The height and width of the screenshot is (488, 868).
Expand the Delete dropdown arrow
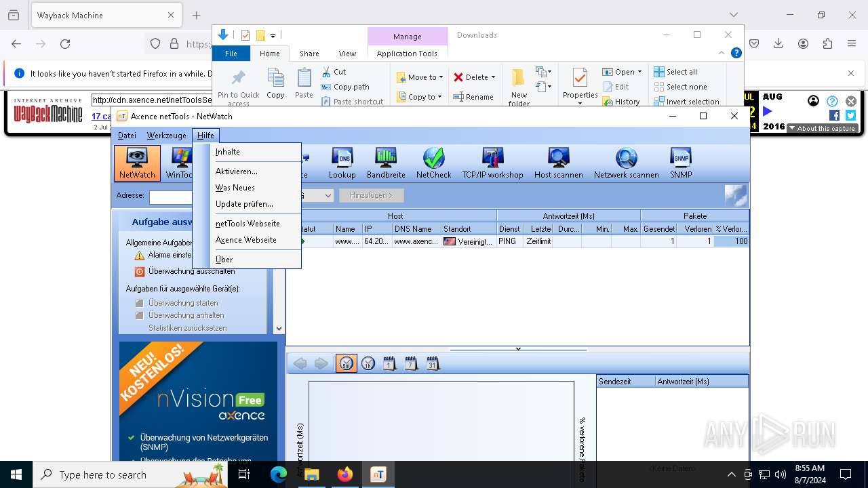493,77
